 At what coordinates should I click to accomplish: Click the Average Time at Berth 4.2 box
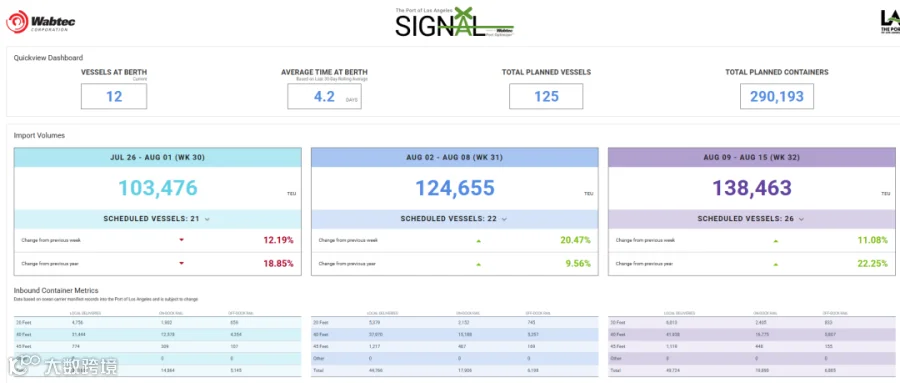tap(324, 96)
